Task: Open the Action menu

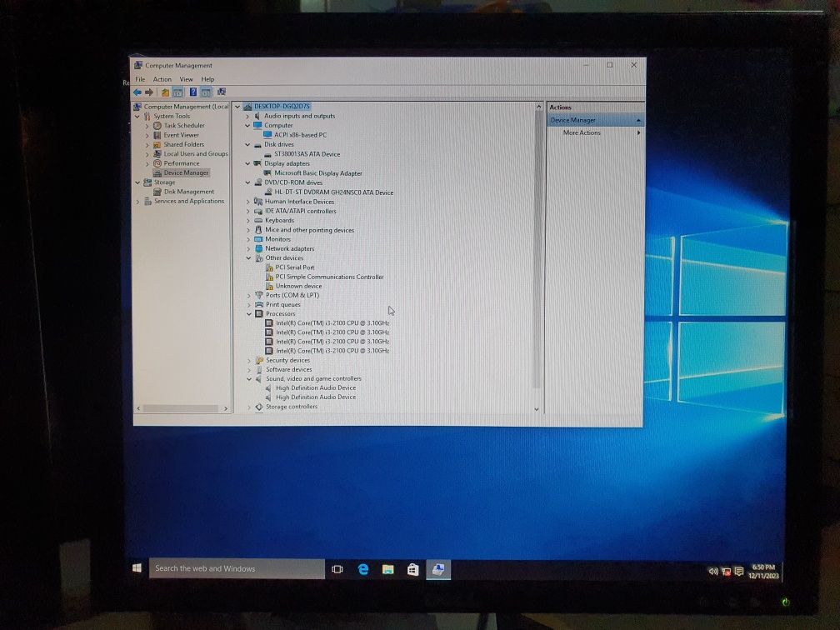Action: (x=162, y=79)
